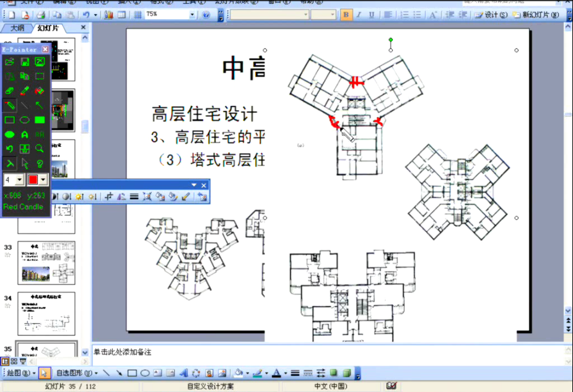Select E-Pointer arrow drawing tool
This screenshot has height=392, width=573.
pyautogui.click(x=40, y=105)
